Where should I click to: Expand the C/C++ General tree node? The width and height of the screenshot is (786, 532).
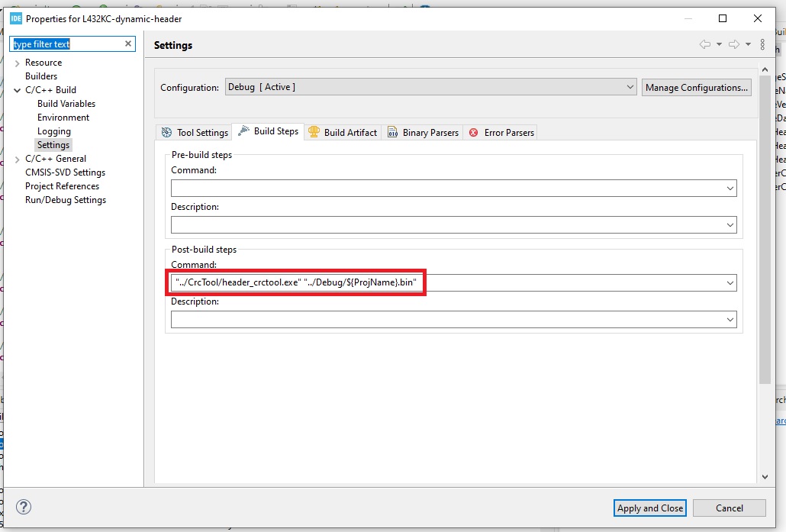tap(18, 159)
